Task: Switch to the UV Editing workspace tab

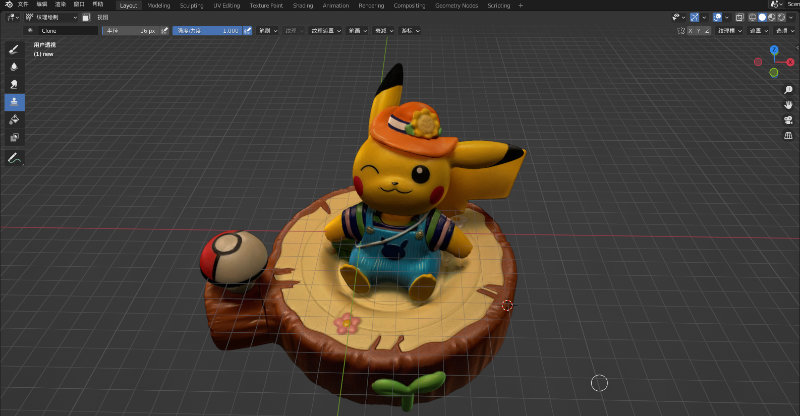Action: click(228, 5)
